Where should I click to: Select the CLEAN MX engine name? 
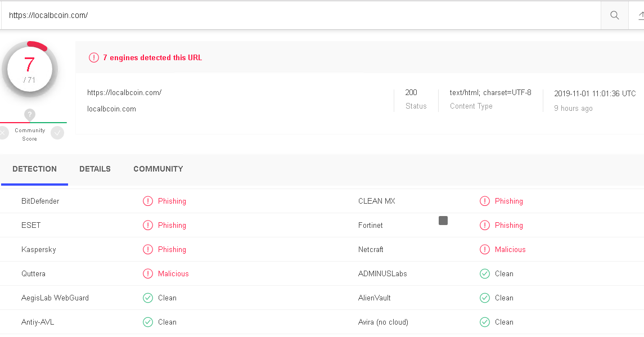click(377, 201)
